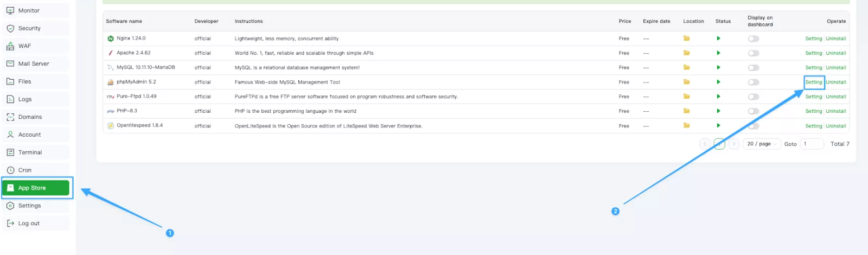Viewport: 868px width, 255px height.
Task: Go to WAF section
Action: point(36,46)
